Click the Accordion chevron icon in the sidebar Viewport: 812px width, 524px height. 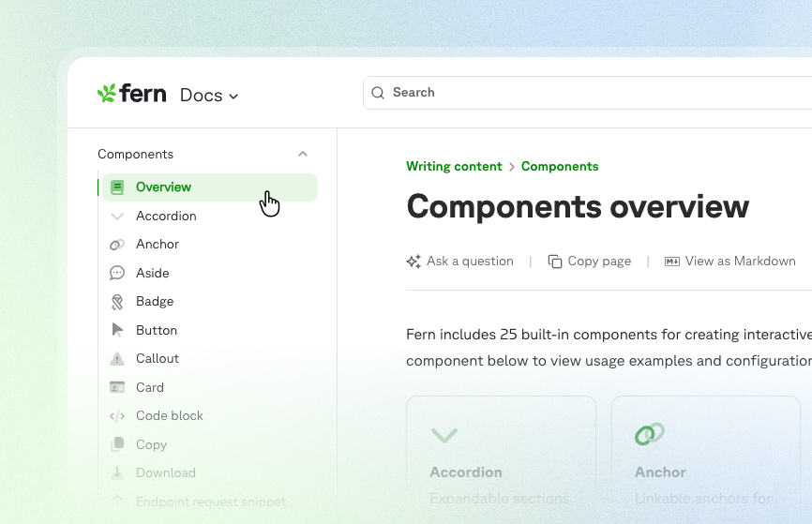tap(117, 217)
